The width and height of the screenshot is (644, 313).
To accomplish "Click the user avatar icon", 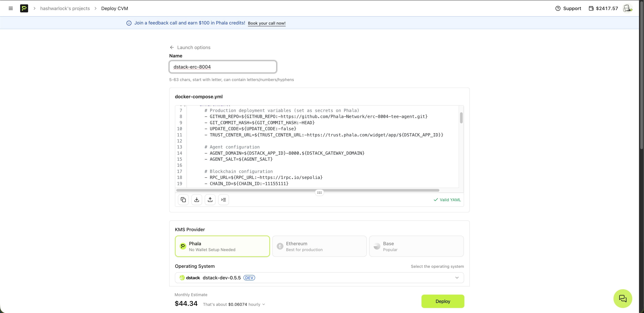I will (x=628, y=8).
